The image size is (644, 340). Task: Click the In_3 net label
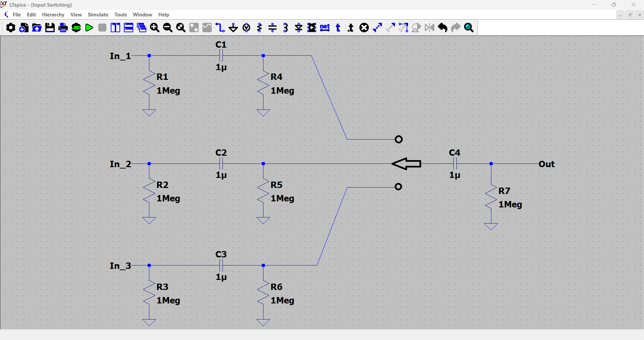(x=120, y=266)
